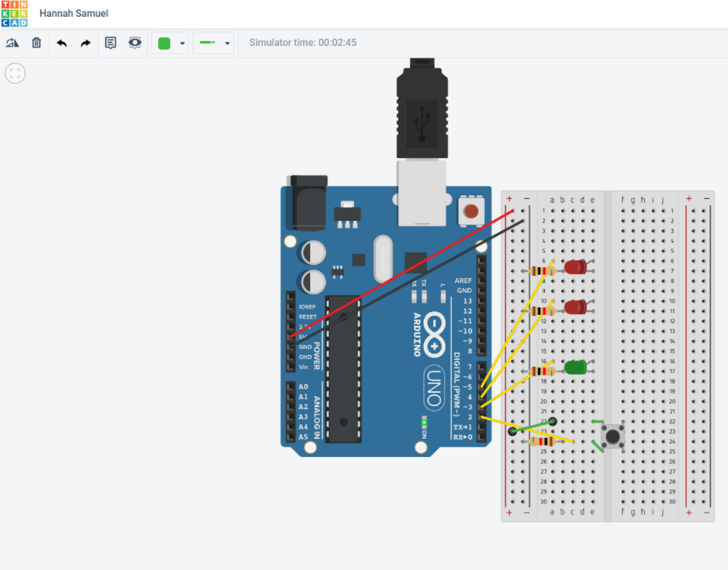Viewport: 728px width, 570px height.
Task: Select the upper red LED at row 7
Action: (x=576, y=268)
